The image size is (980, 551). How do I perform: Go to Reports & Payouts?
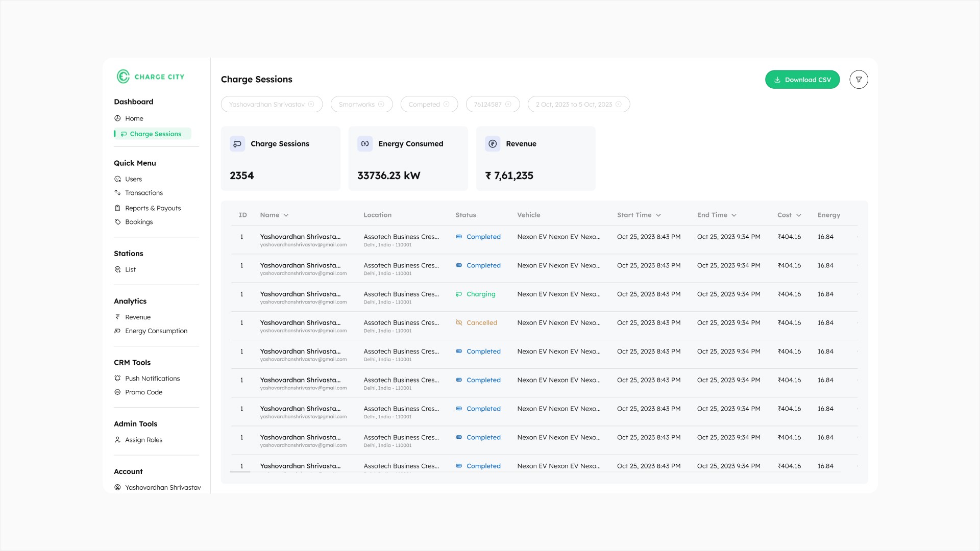tap(153, 208)
